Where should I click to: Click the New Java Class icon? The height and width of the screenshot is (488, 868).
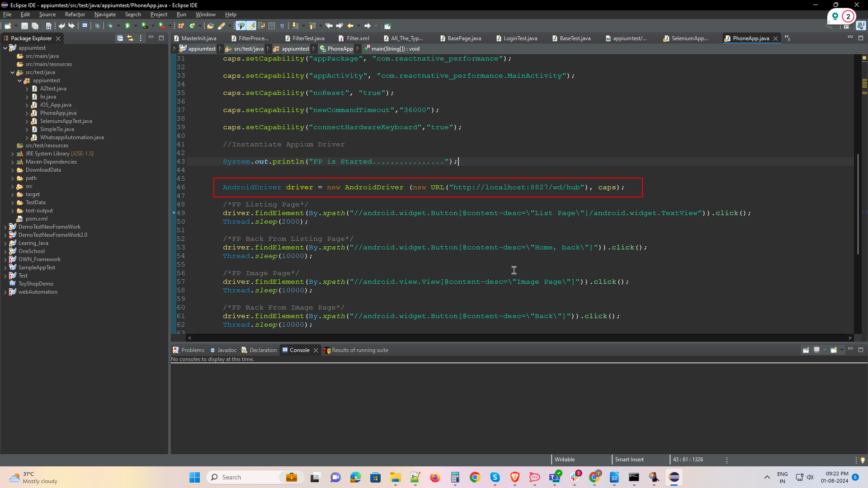click(192, 26)
